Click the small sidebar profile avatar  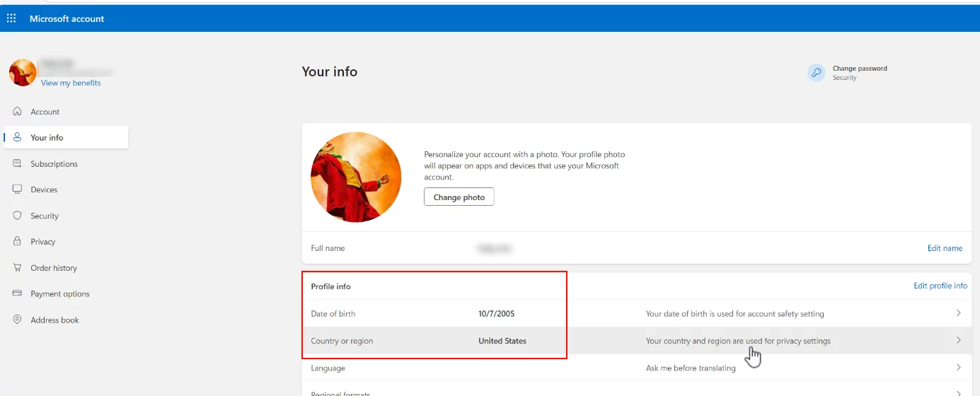(x=23, y=73)
